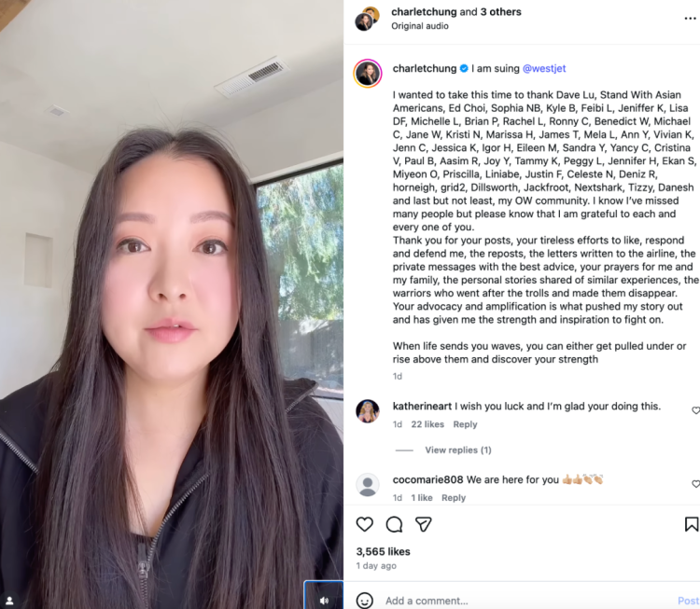Screen dimensions: 700x609
Task: Open the three-dot more options menu
Action: 690,19
